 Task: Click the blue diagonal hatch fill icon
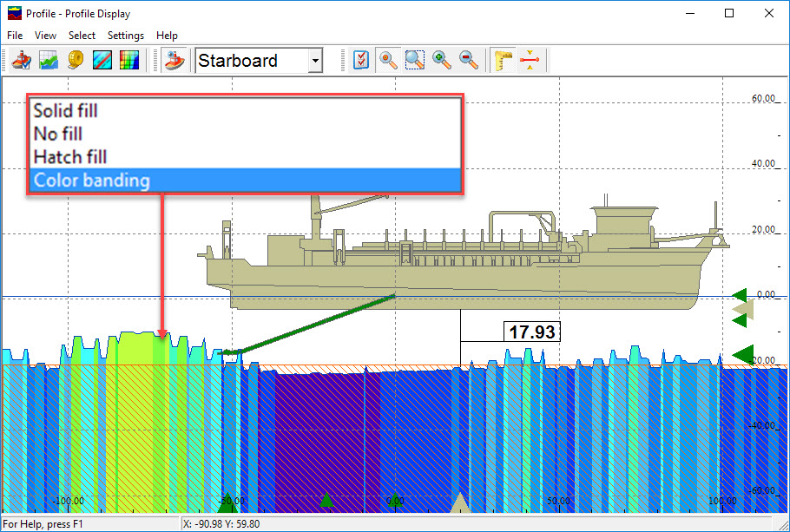(x=102, y=61)
